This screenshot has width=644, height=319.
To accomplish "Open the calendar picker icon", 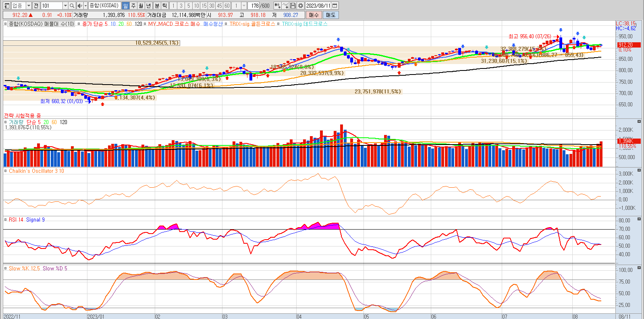I will pos(335,6).
